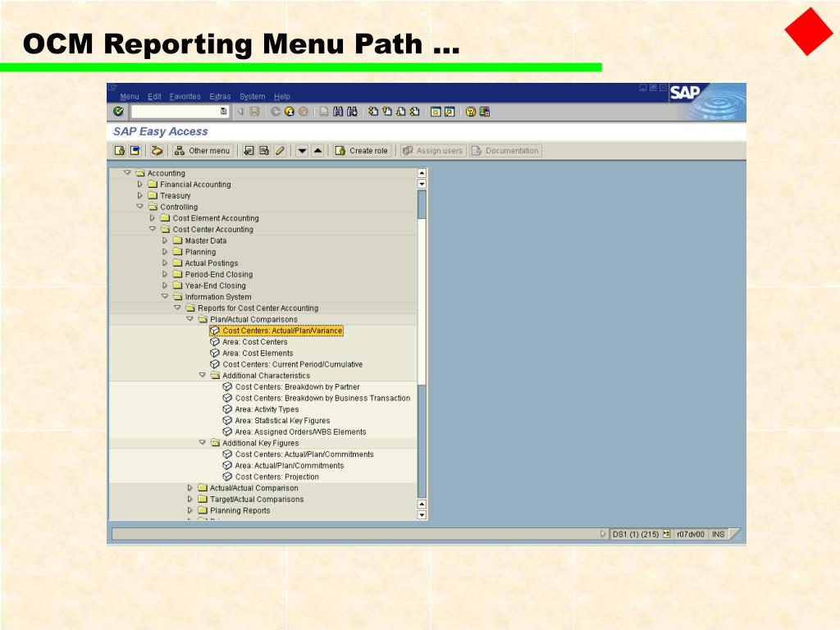
Task: Click the Find binoculars icon
Action: [338, 112]
